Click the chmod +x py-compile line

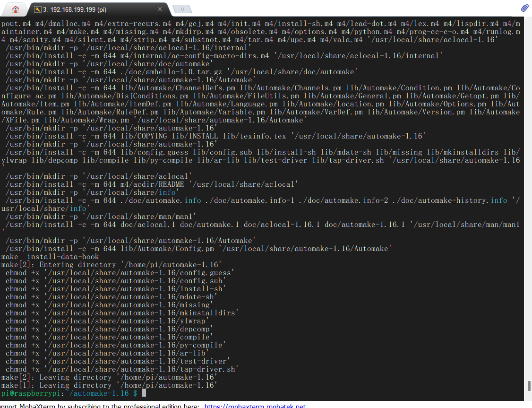116,345
